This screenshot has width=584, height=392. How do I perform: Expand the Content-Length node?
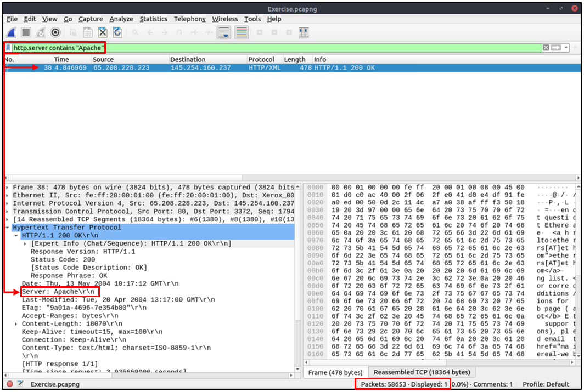16,324
